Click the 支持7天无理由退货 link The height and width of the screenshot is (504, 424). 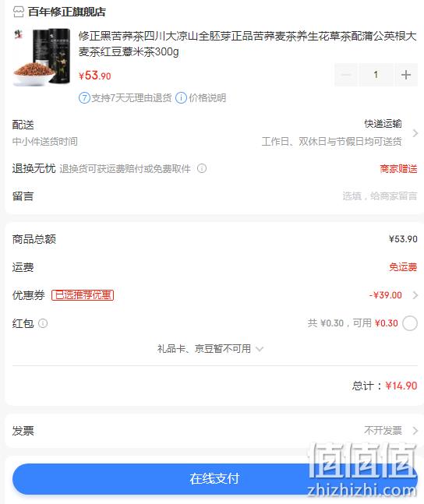[131, 97]
